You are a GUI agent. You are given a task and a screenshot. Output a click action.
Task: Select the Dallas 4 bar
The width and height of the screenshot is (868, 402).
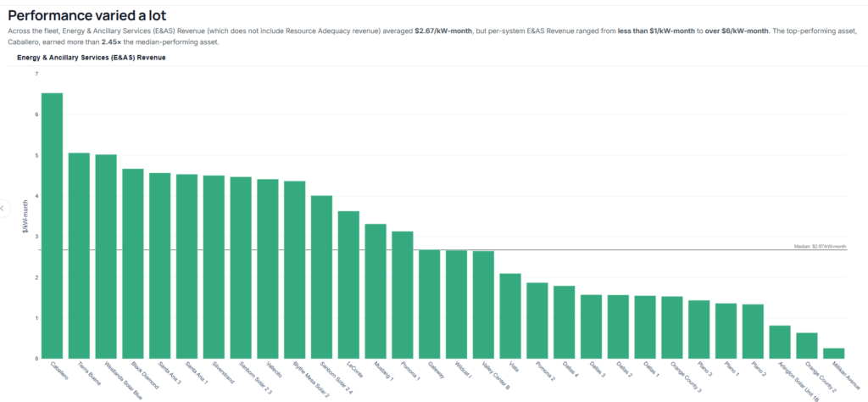(564, 322)
